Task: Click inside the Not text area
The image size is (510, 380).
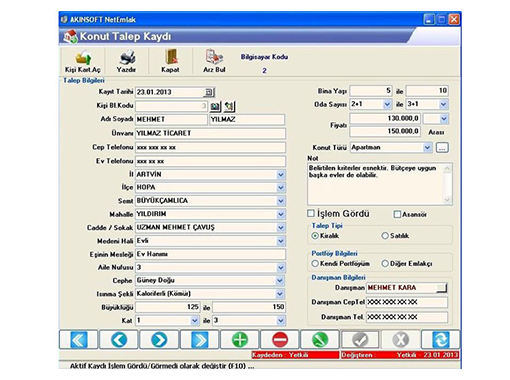Action: (x=376, y=184)
